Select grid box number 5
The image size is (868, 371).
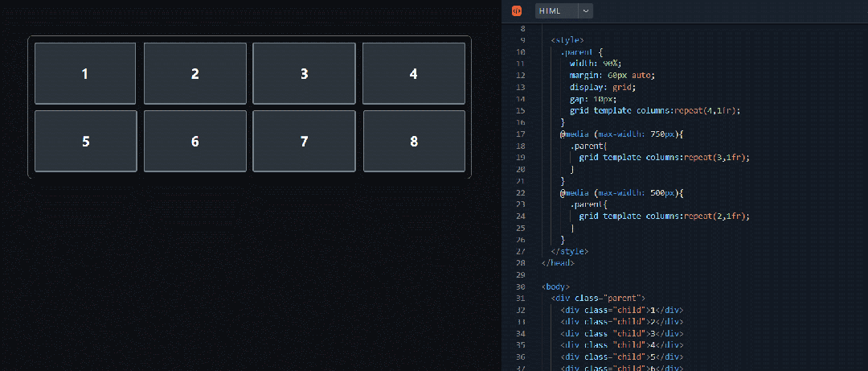coord(85,141)
